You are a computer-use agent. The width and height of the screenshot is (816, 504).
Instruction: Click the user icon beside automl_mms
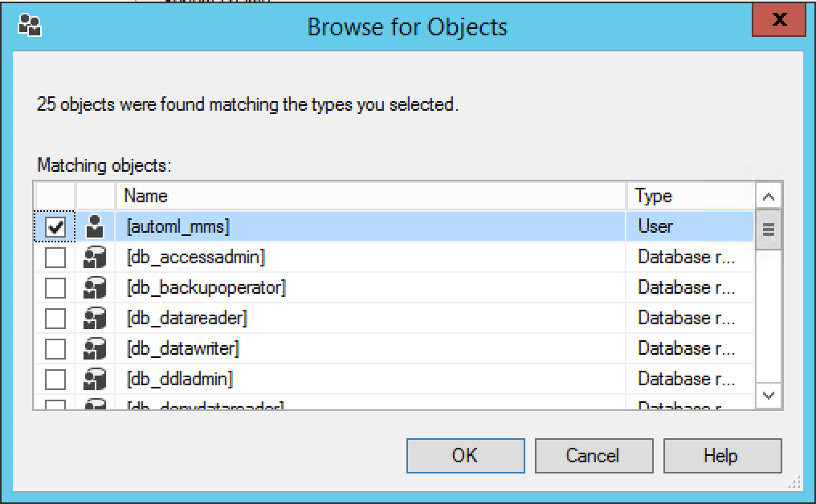(95, 227)
